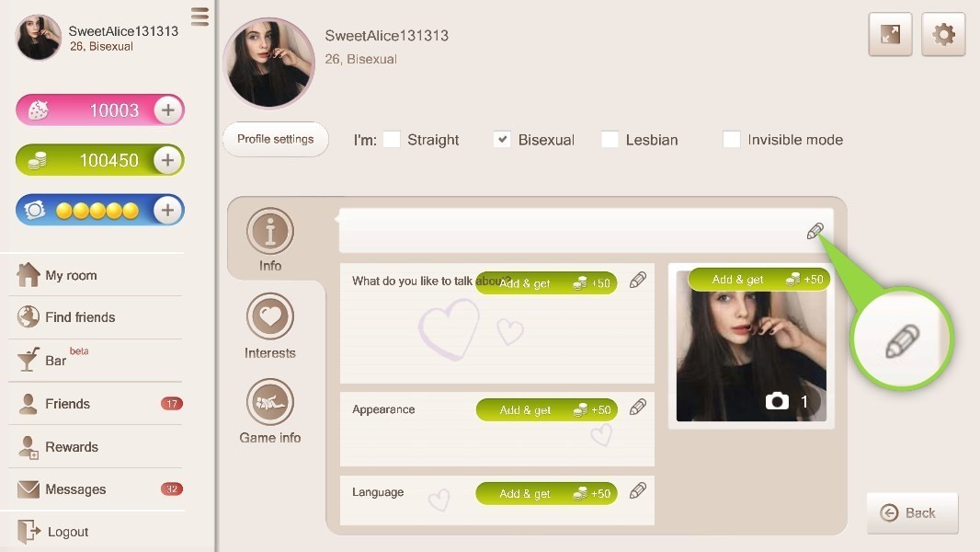980x552 pixels.
Task: Uncheck the Bisexual checkbox
Action: (502, 140)
